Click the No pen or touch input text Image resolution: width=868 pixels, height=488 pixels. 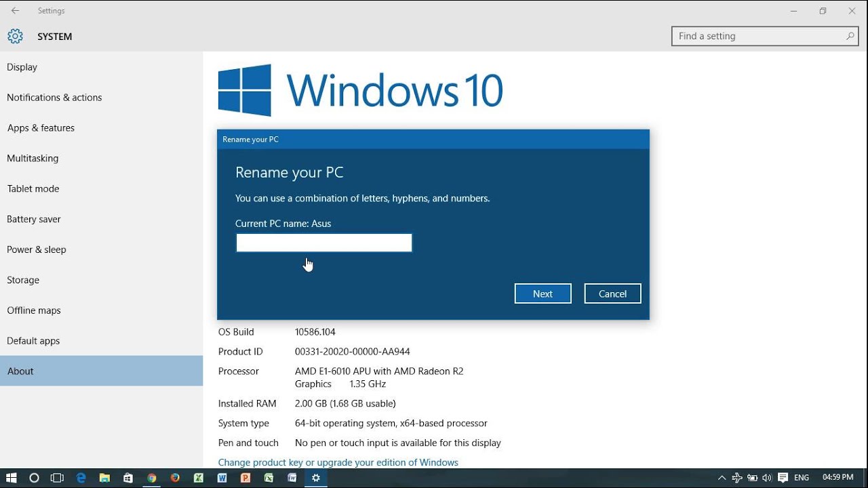coord(398,443)
